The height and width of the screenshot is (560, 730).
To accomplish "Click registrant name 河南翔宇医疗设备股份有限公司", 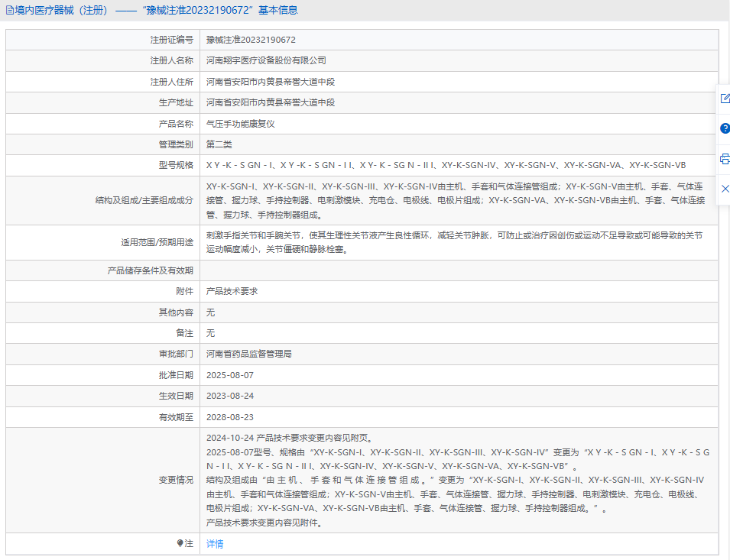I will (x=266, y=60).
